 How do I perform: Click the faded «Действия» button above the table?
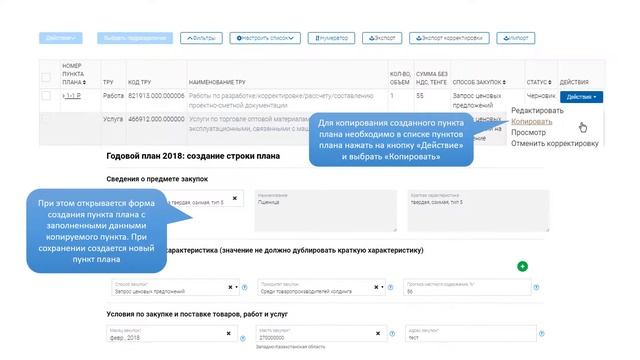(61, 38)
